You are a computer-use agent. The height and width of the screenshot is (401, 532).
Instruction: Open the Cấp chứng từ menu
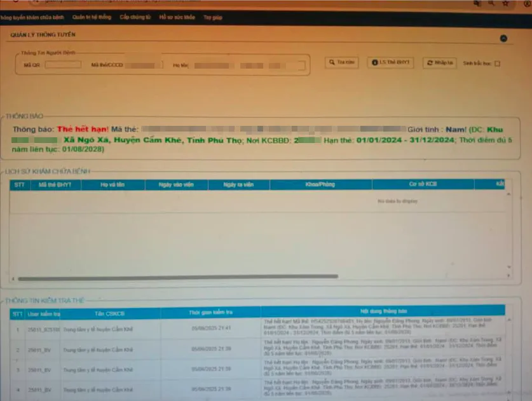(x=135, y=17)
